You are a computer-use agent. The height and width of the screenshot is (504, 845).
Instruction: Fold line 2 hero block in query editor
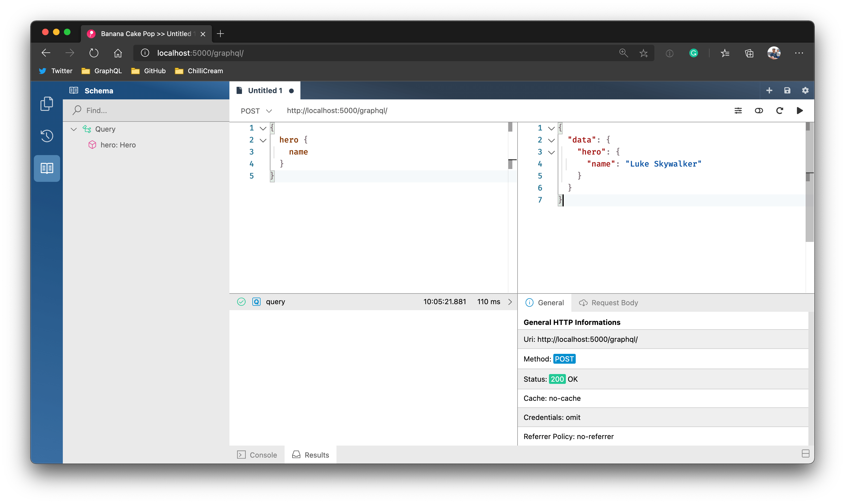[263, 140]
